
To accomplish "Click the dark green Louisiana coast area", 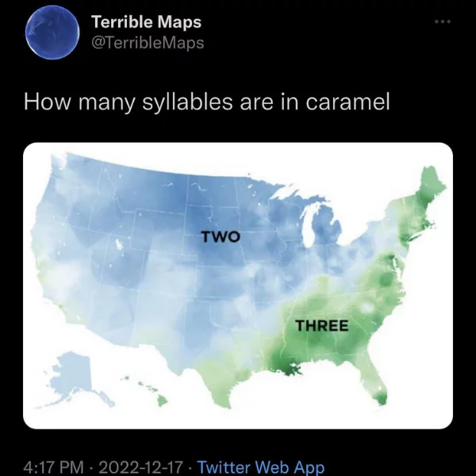I will pyautogui.click(x=286, y=364).
